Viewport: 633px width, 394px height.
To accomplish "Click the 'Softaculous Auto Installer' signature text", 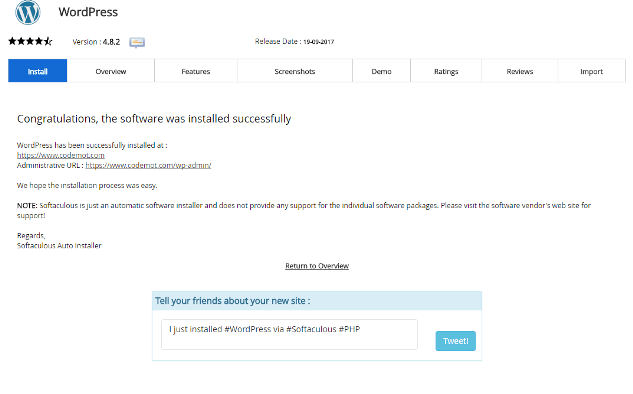I will pyautogui.click(x=59, y=245).
